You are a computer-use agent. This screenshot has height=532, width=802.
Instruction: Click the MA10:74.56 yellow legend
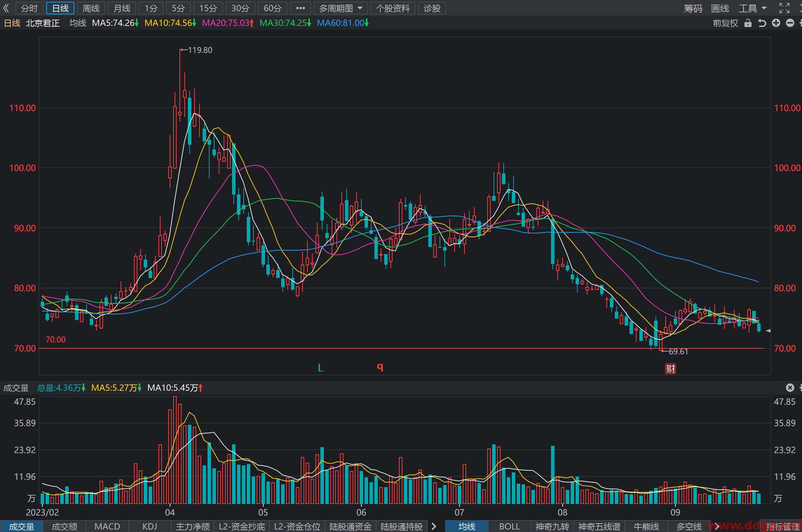[170, 23]
